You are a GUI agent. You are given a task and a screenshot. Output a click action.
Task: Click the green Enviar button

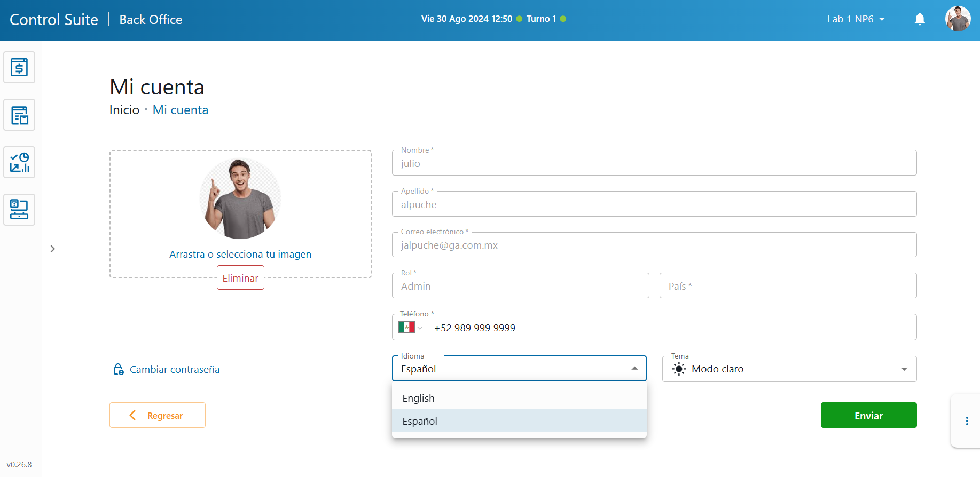point(868,415)
